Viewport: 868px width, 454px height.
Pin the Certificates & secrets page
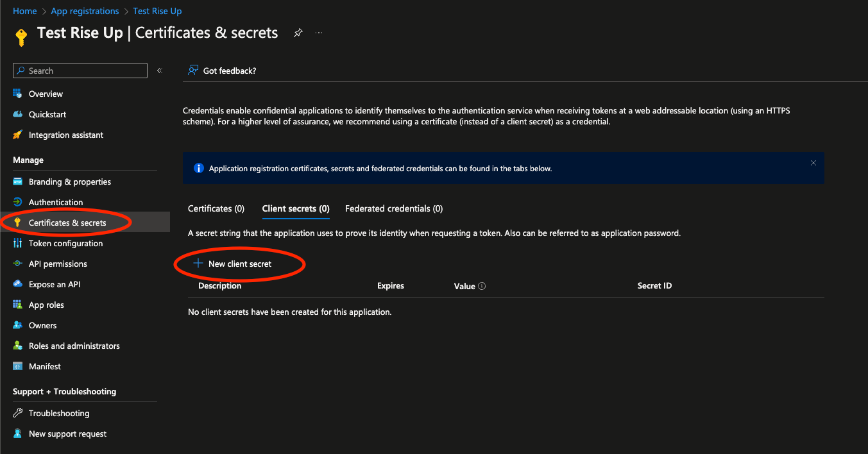pyautogui.click(x=298, y=32)
